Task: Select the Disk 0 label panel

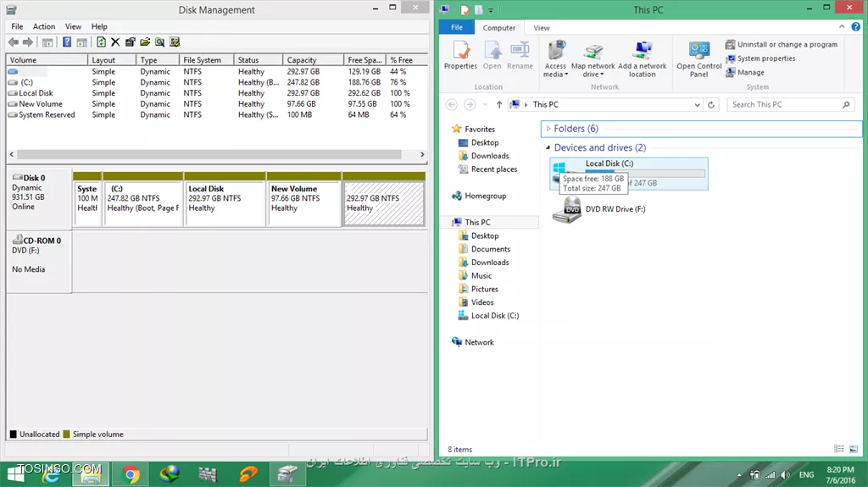Action: click(x=39, y=199)
